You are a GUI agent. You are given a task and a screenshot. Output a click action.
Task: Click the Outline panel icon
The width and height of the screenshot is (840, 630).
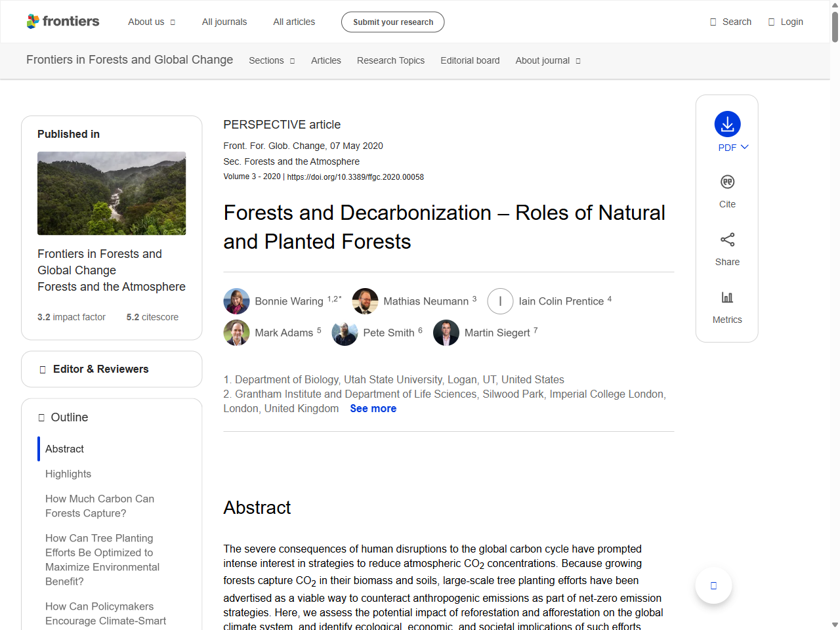tap(41, 417)
